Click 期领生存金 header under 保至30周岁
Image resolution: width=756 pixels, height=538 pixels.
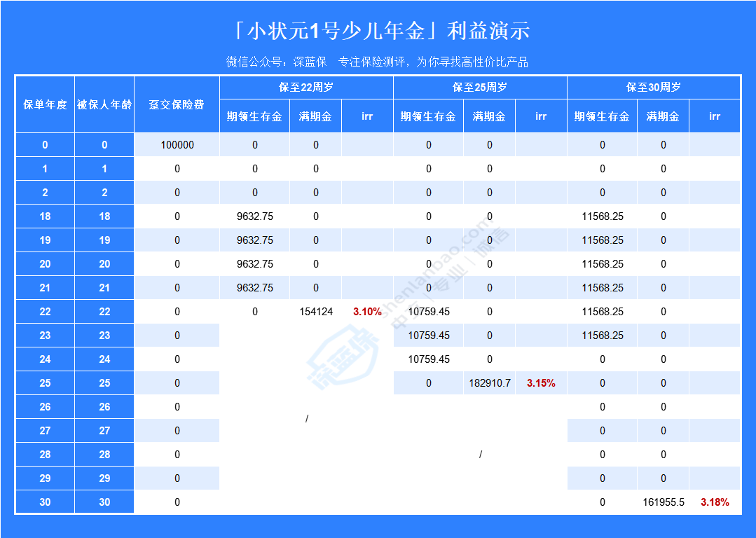[x=602, y=116]
